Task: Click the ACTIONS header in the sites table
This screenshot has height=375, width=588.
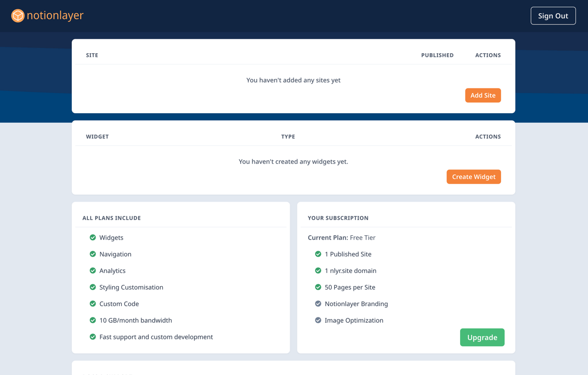Action: click(x=488, y=55)
